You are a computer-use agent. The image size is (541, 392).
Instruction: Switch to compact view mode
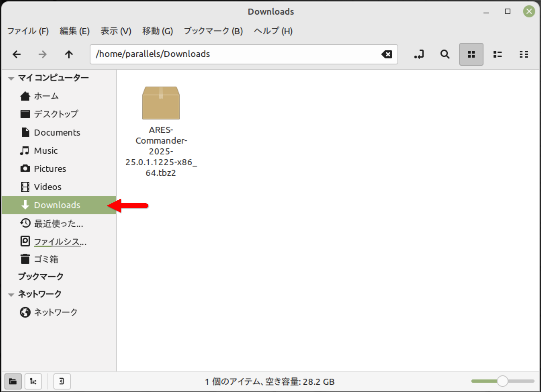(523, 54)
